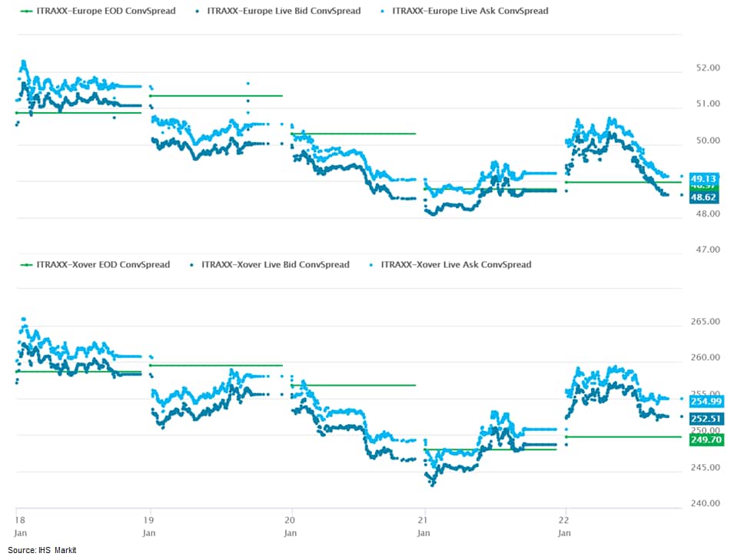Select the 49.13 Europe ask value tag
734x560 pixels.
click(x=704, y=178)
